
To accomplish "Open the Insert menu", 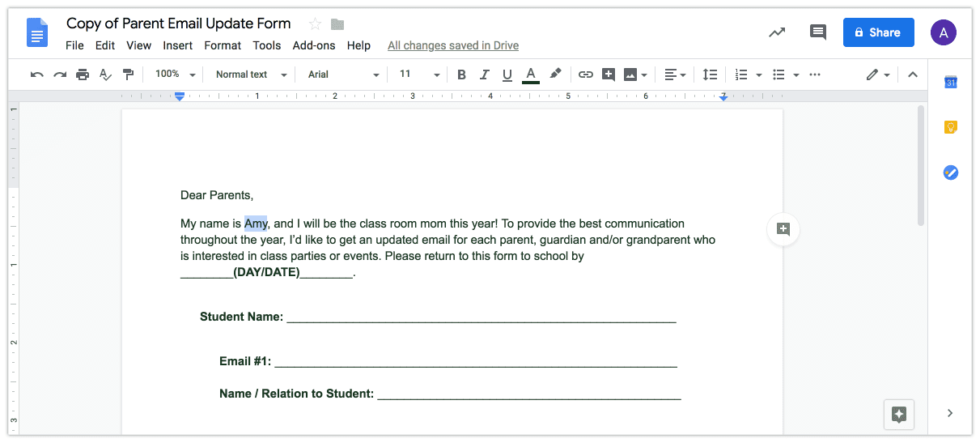I will [x=177, y=45].
